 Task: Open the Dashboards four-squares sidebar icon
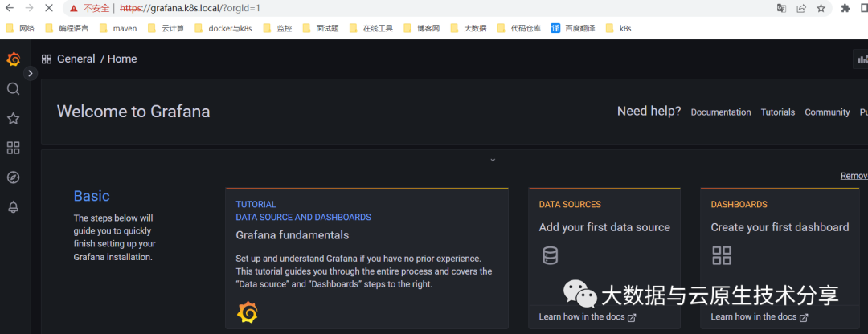(x=14, y=148)
